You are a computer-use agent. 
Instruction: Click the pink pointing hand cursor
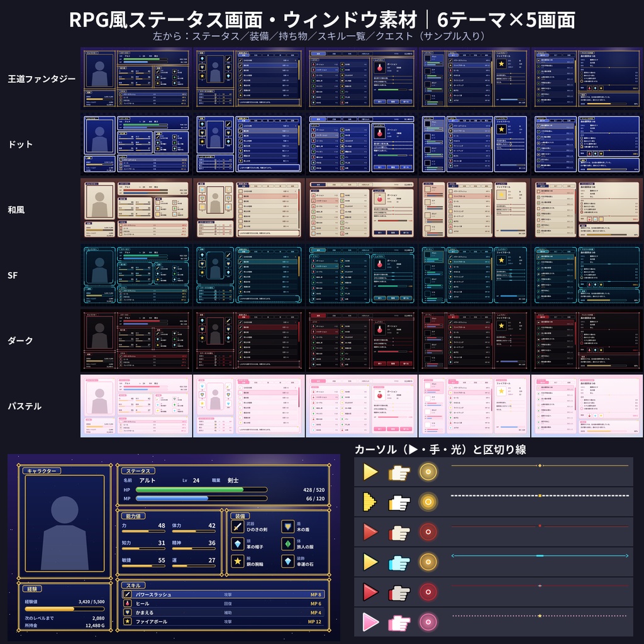point(399,623)
